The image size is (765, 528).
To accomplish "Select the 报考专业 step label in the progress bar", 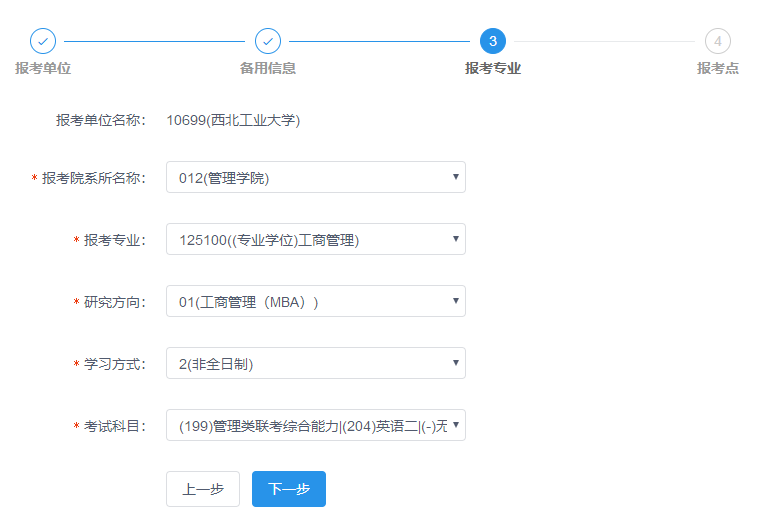I will click(x=492, y=68).
